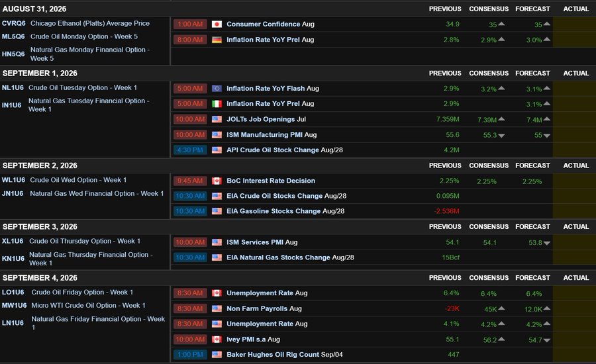
Task: Click the 9:45 AM BoC decision time badge
Action: (x=190, y=181)
